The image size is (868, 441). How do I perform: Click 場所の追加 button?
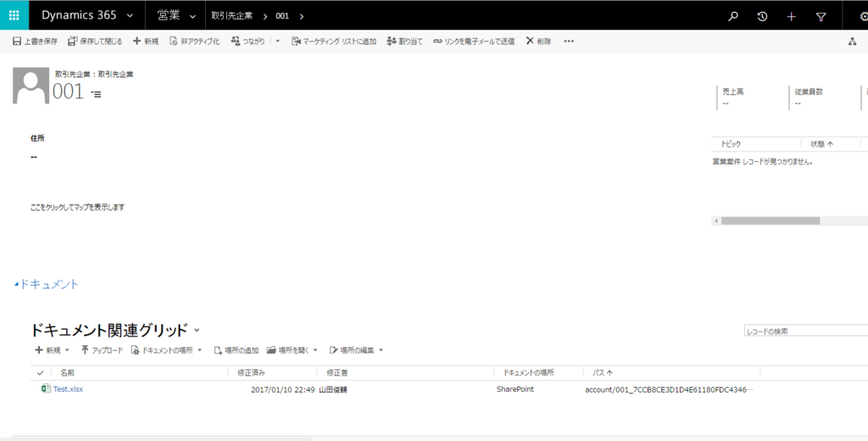(236, 350)
